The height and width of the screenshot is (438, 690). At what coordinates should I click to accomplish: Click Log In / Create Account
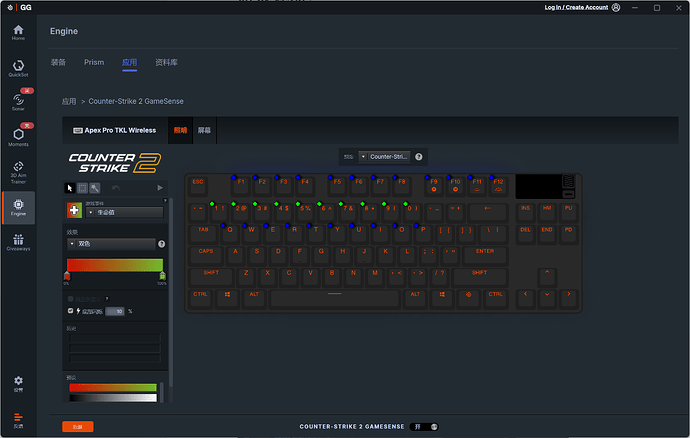coord(575,7)
